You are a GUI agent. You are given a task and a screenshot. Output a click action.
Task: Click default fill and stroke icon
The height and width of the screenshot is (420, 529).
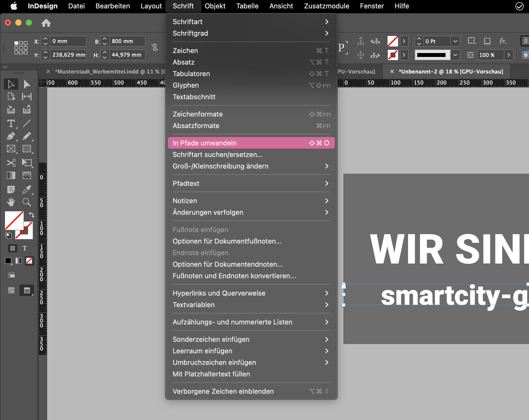tap(8, 235)
